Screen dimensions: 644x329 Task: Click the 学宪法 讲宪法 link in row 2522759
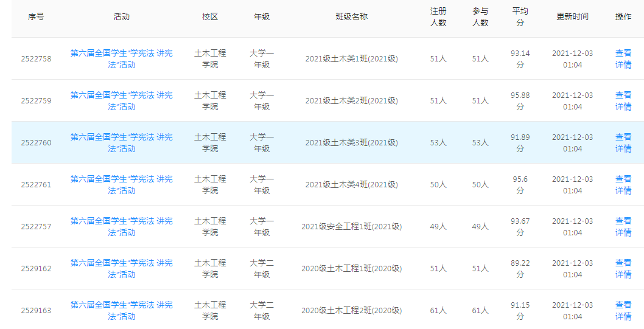(x=121, y=101)
